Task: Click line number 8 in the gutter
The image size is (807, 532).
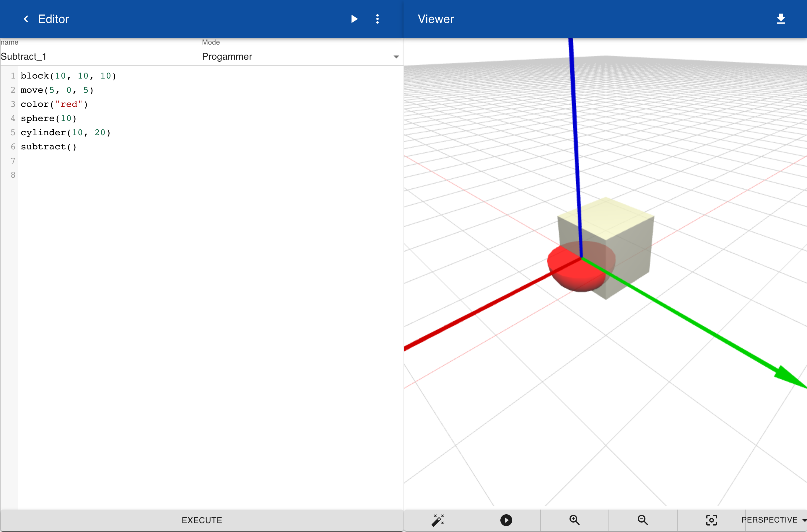Action: point(13,175)
